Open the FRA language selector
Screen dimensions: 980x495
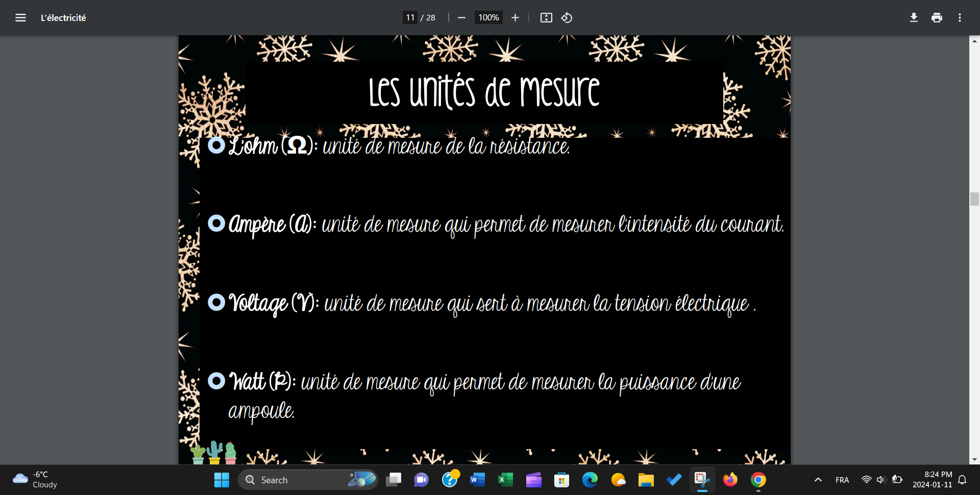click(x=842, y=480)
